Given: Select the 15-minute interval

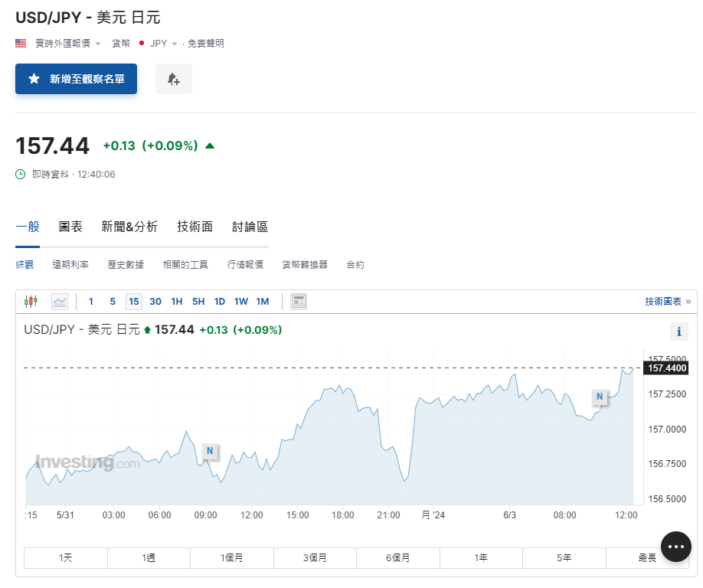Looking at the screenshot, I should coord(134,302).
